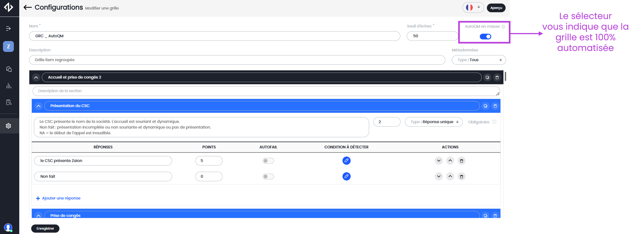Open the bar chart statistics icon
This screenshot has height=234, width=644.
click(x=9, y=86)
